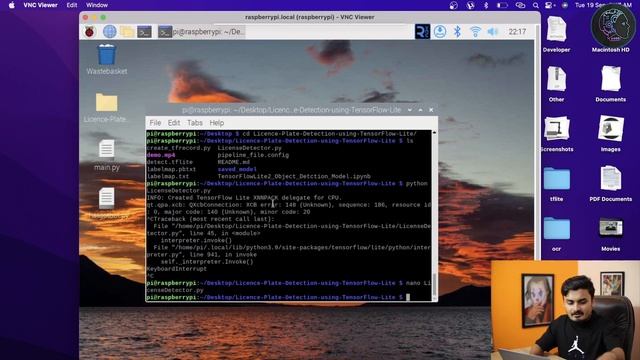Open the File Manager folder icon in taskbar

coord(127,31)
